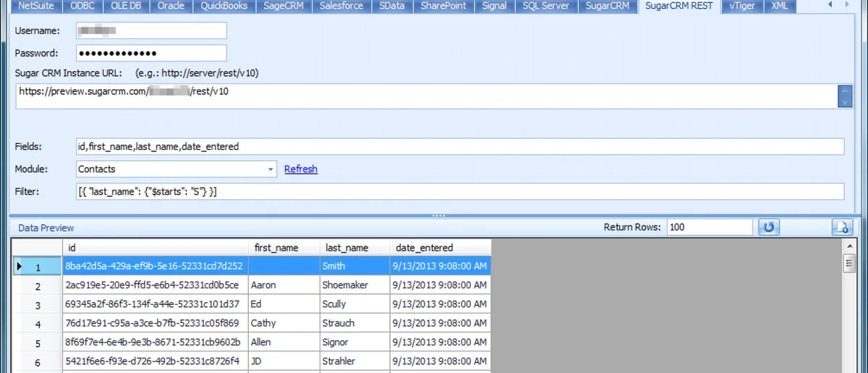
Task: Switch to the Salesforce tab
Action: click(341, 6)
